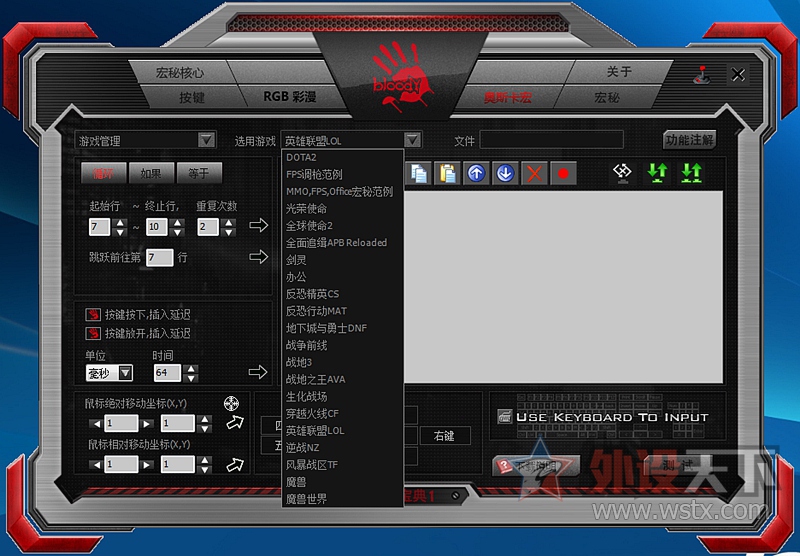Switch to RGB 彩漫 tab
This screenshot has height=556, width=800.
pyautogui.click(x=290, y=96)
